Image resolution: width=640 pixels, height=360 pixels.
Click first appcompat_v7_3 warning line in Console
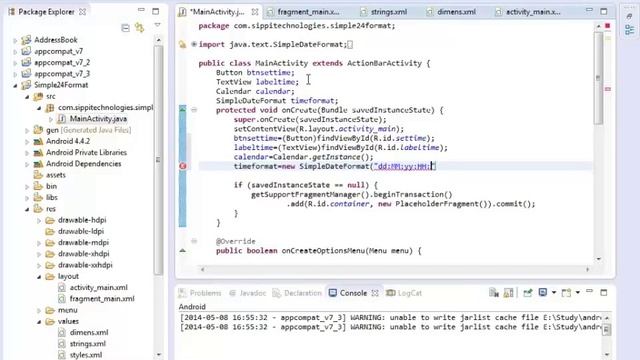click(x=391, y=318)
